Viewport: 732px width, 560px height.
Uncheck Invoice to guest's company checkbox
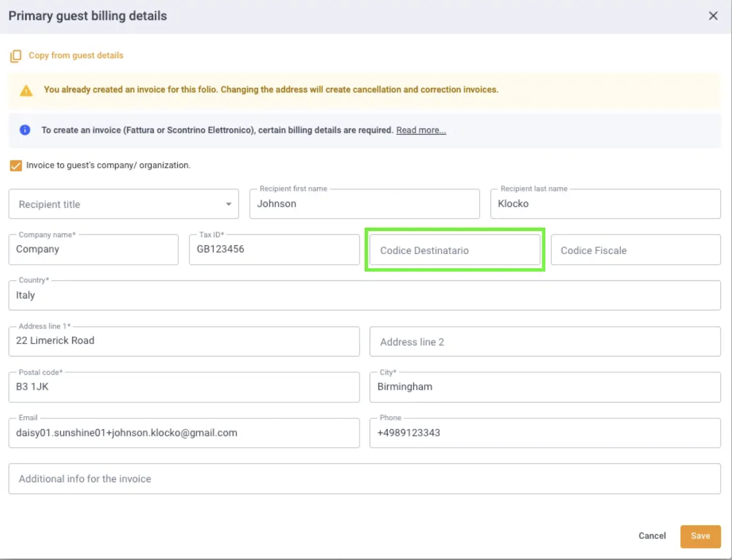[x=16, y=165]
